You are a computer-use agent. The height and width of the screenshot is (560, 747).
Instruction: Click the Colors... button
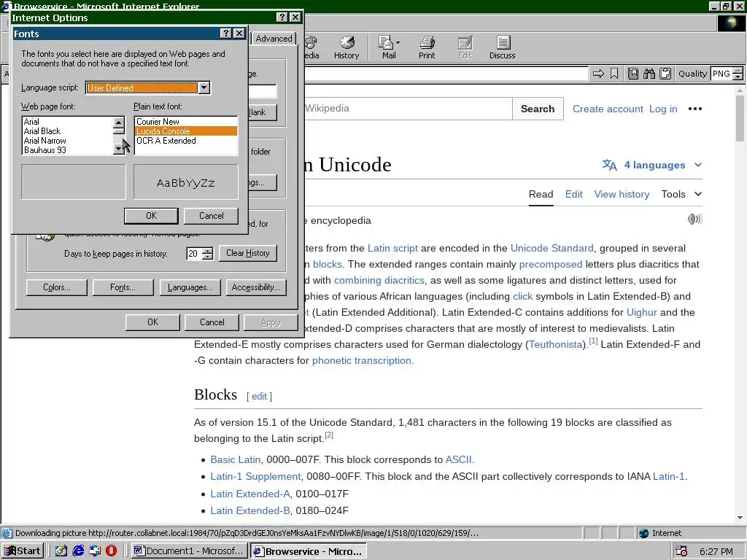tap(57, 287)
